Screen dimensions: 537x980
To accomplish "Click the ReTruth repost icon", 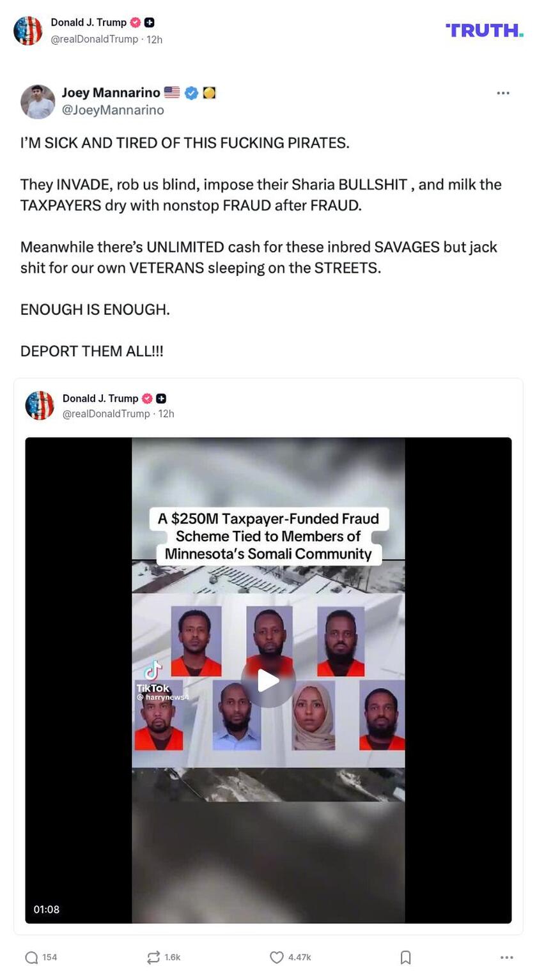I will pyautogui.click(x=153, y=957).
